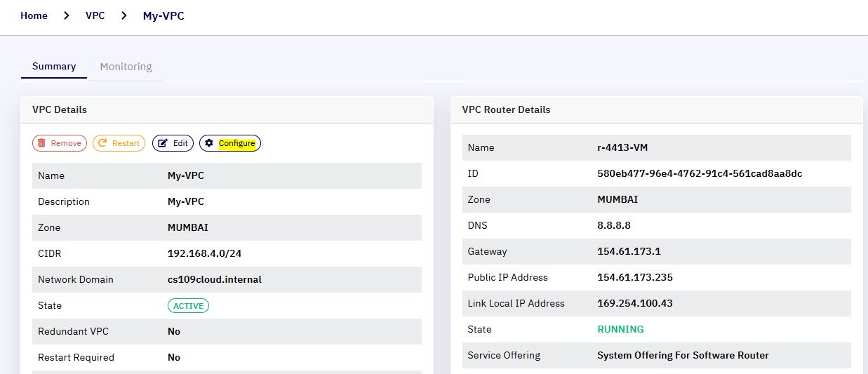Go to Home in the breadcrumb
This screenshot has height=374, width=868.
tap(34, 15)
